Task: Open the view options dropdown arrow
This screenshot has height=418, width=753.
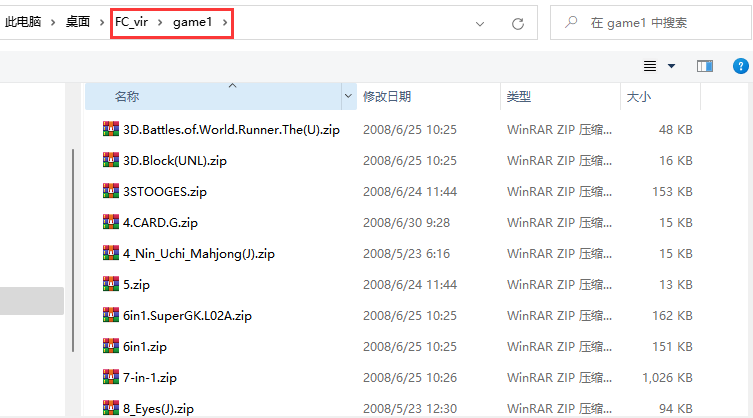Action: [x=671, y=66]
